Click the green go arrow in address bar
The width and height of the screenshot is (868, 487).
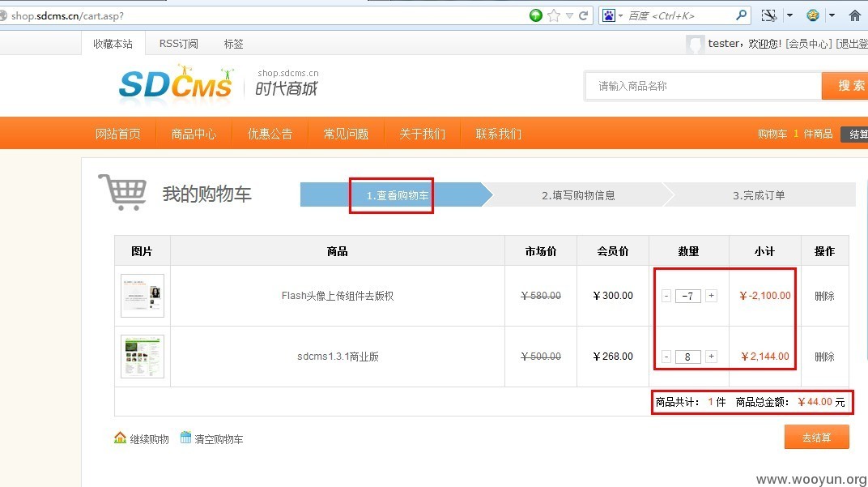(535, 15)
